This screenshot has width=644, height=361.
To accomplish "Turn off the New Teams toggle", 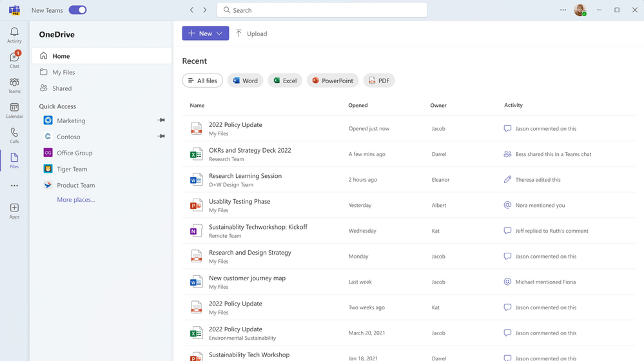I will [77, 10].
